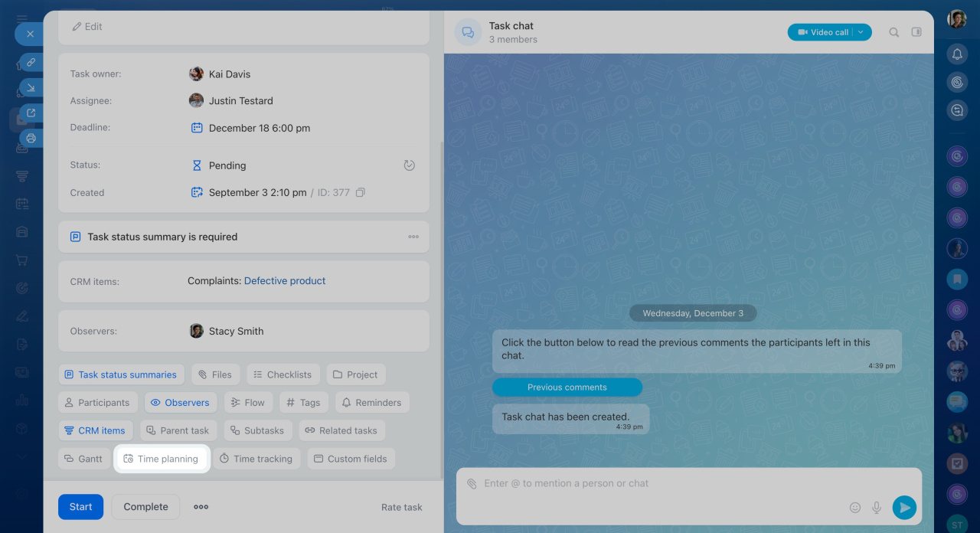The image size is (980, 533).
Task: Open the Checklists section
Action: tap(282, 374)
